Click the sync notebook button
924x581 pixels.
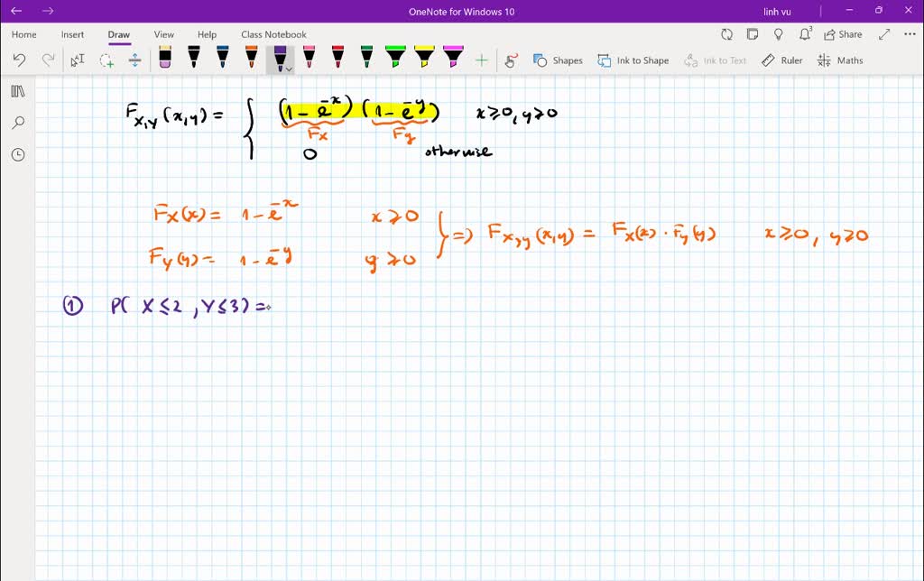pyautogui.click(x=727, y=33)
